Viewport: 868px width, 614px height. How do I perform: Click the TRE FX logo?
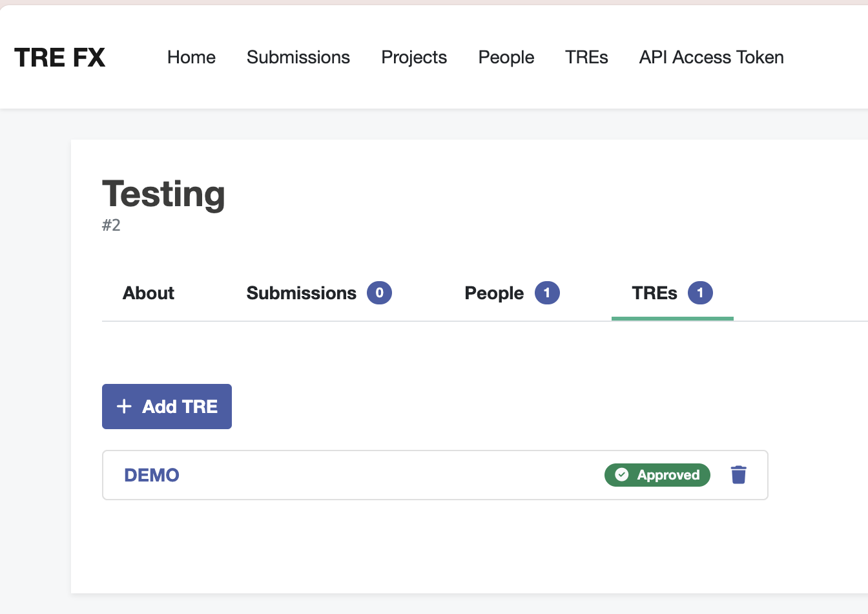pyautogui.click(x=59, y=58)
